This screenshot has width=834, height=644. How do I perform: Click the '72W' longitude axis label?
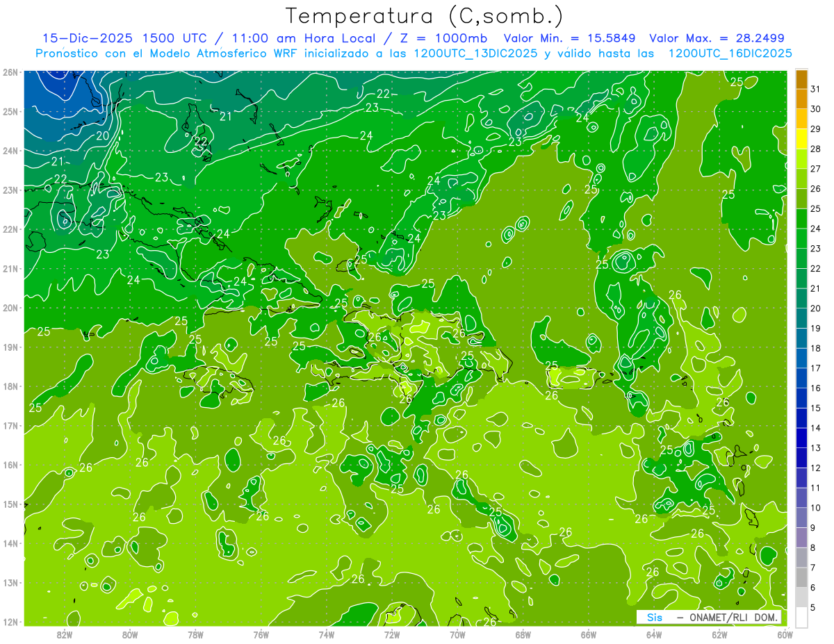(x=392, y=634)
